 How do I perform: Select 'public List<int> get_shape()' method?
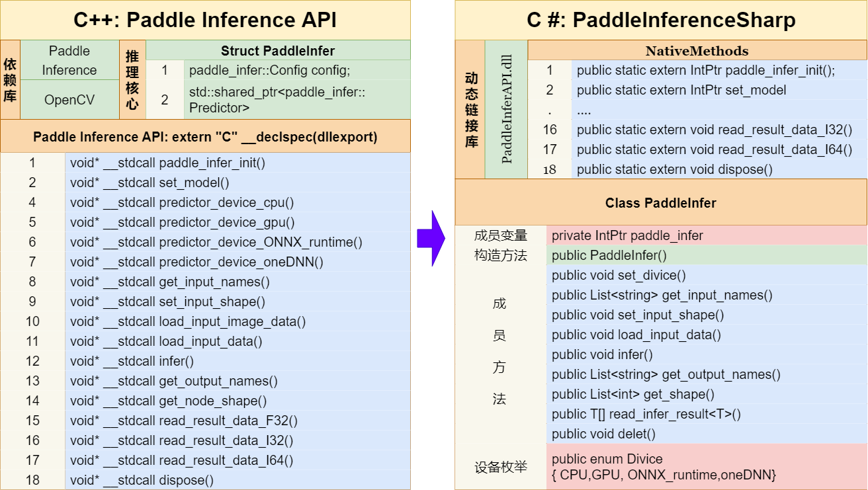click(707, 394)
